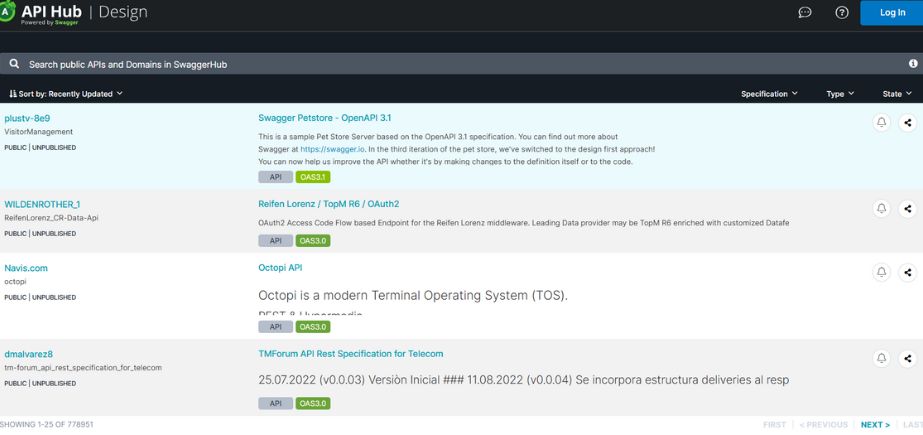The image size is (923, 435).
Task: Open the feedback chat bubble icon
Action: click(x=805, y=12)
